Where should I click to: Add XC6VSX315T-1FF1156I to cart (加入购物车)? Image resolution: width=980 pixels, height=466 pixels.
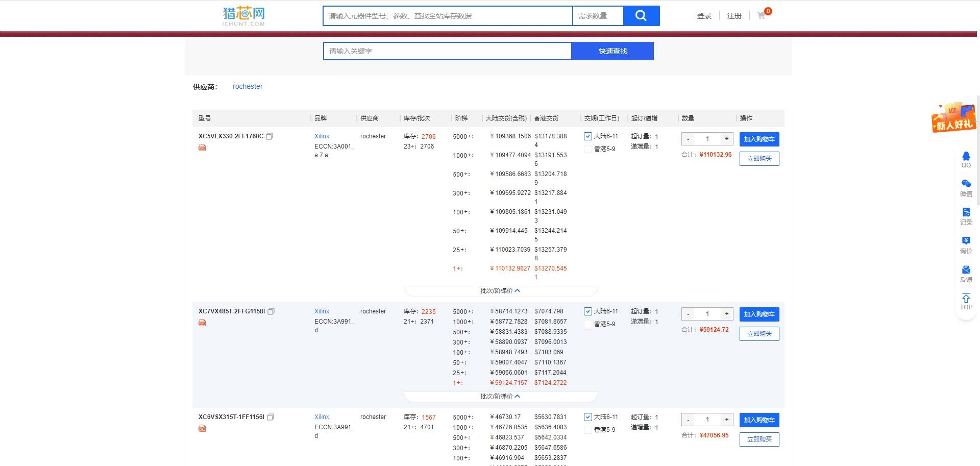coord(759,420)
